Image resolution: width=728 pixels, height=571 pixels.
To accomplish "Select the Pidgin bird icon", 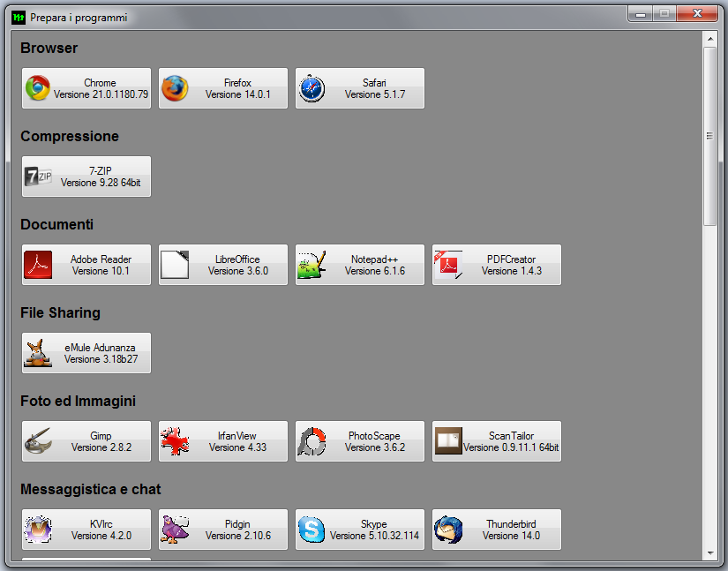I will [175, 530].
